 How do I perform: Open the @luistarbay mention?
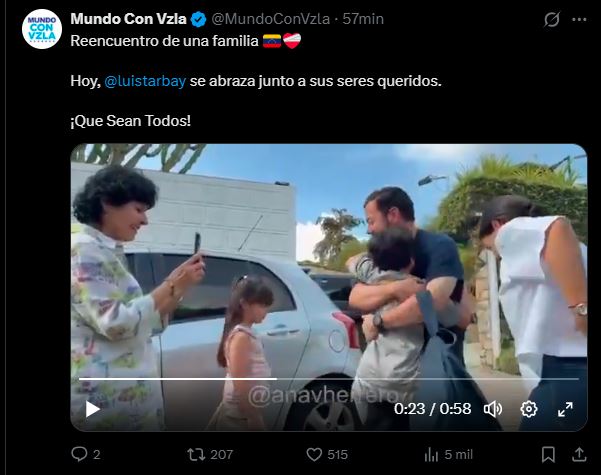coord(142,80)
